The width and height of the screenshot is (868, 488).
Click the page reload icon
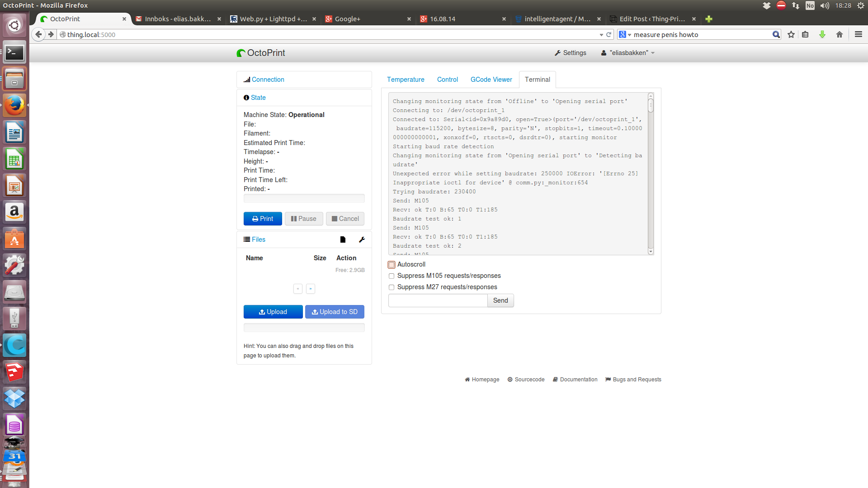(x=609, y=35)
